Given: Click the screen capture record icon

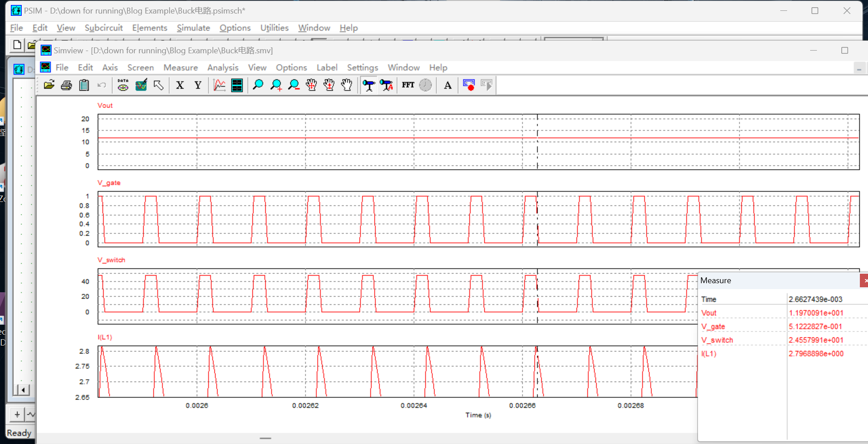Looking at the screenshot, I should tap(469, 85).
